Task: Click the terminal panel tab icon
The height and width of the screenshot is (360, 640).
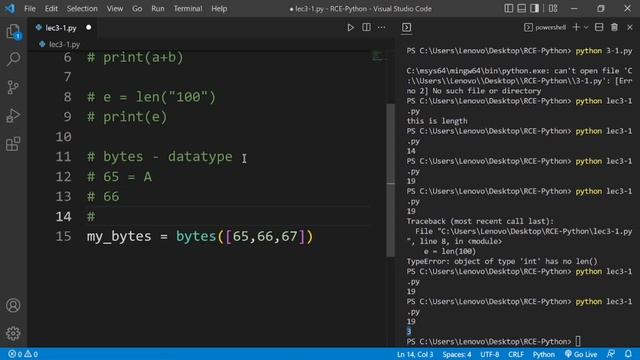Action: click(407, 27)
